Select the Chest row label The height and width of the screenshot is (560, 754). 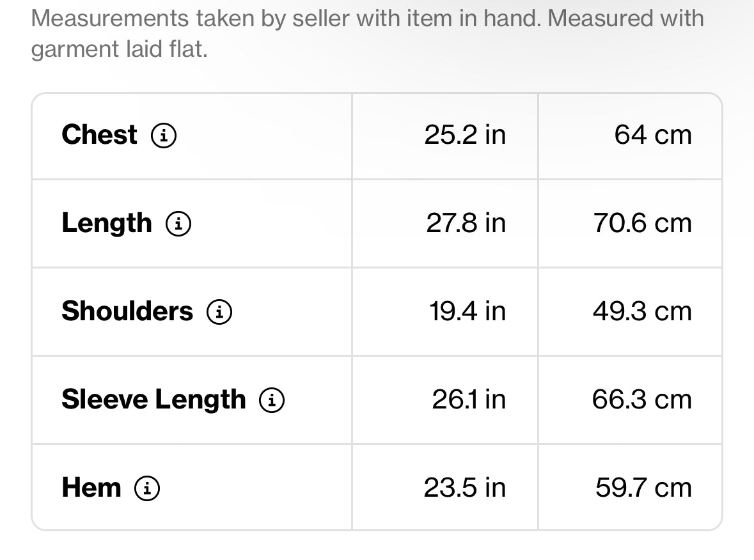99,135
